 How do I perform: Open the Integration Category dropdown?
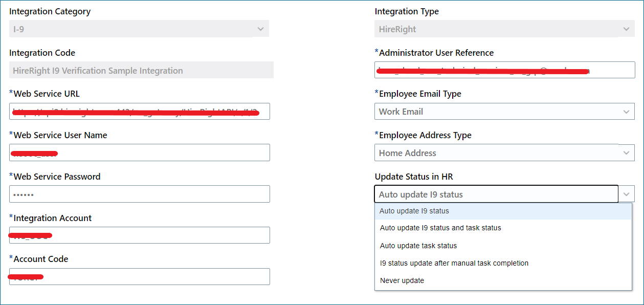[139, 29]
